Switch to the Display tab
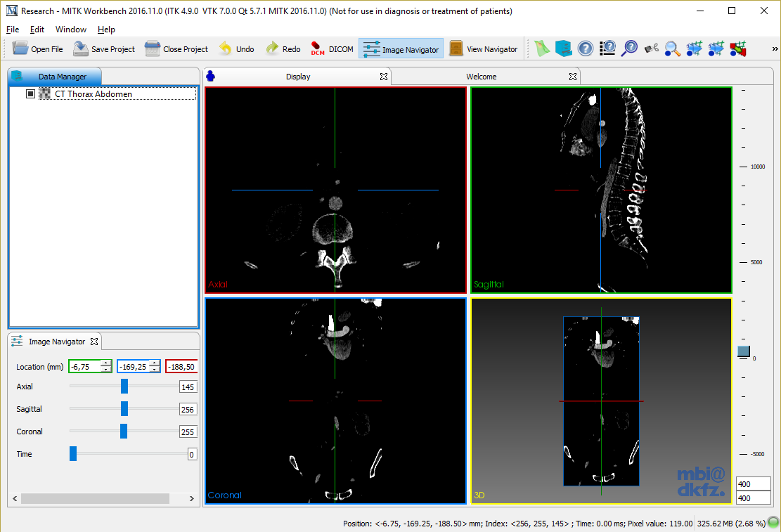The image size is (781, 532). (298, 76)
